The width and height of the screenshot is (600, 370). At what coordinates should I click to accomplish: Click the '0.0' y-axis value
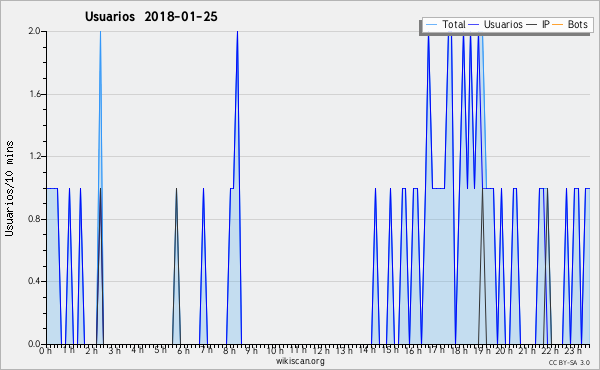click(34, 344)
